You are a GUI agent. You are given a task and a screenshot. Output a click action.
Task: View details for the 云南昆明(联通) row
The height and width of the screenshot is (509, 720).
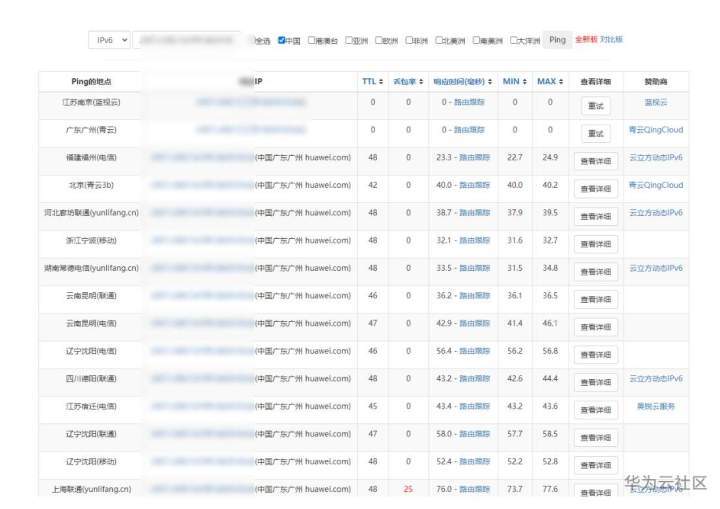(596, 300)
